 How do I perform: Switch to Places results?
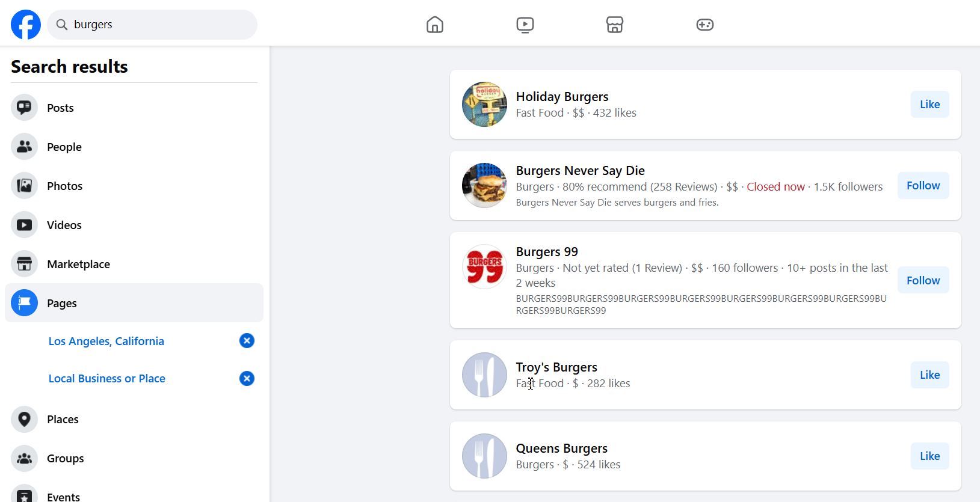(134, 419)
